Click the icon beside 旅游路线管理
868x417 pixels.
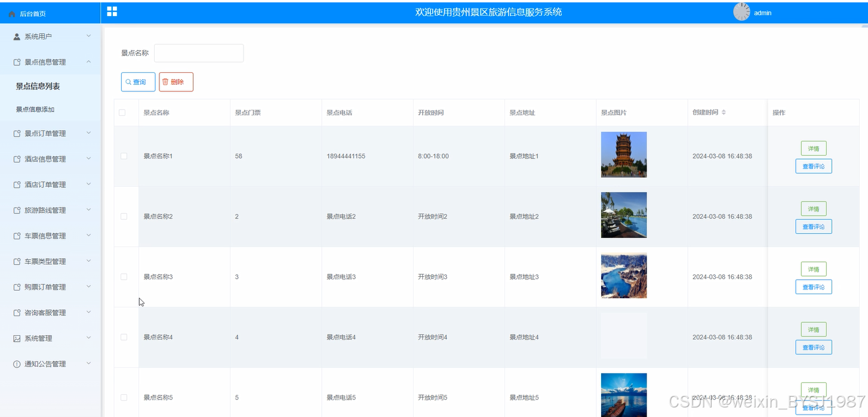click(17, 211)
